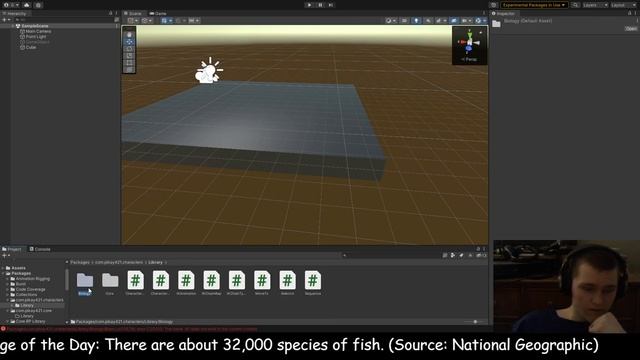Click the Pause button
Image resolution: width=640 pixels, height=360 pixels.
pyautogui.click(x=320, y=5)
